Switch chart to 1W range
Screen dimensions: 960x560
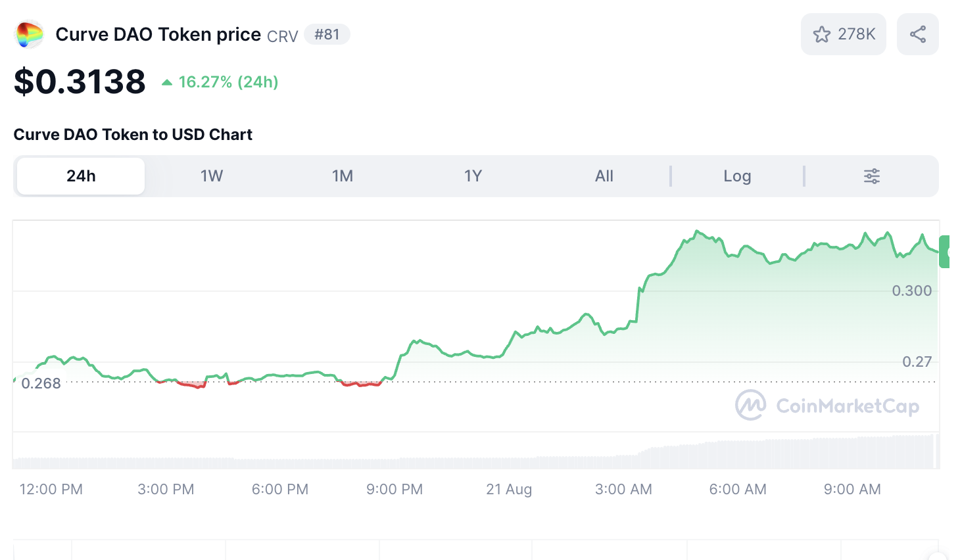click(212, 176)
